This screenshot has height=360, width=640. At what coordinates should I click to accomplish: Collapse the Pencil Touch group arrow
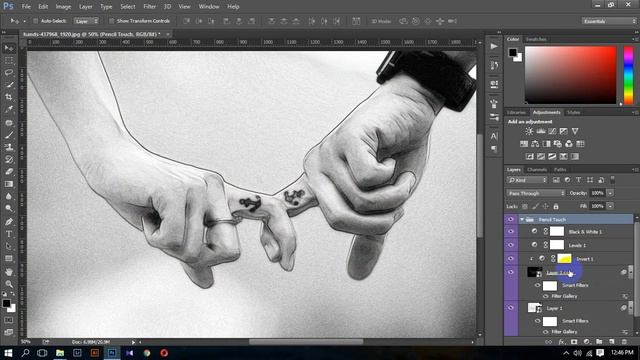click(x=522, y=220)
